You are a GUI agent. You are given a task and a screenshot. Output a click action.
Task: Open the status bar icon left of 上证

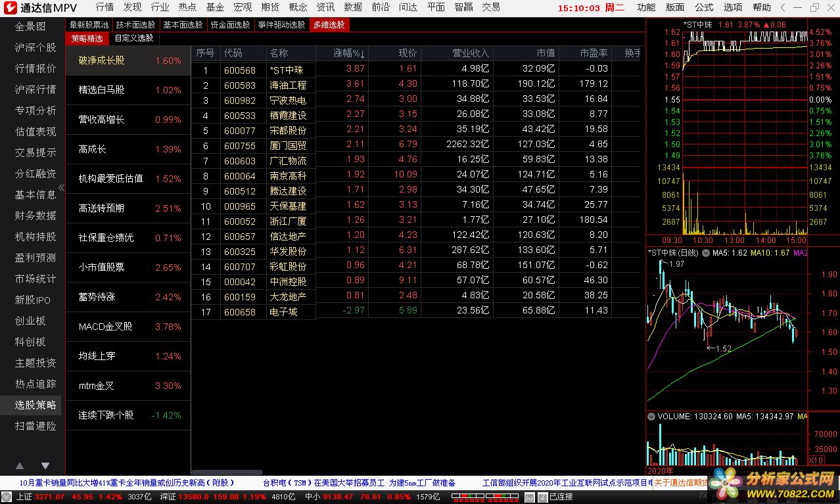click(x=7, y=497)
